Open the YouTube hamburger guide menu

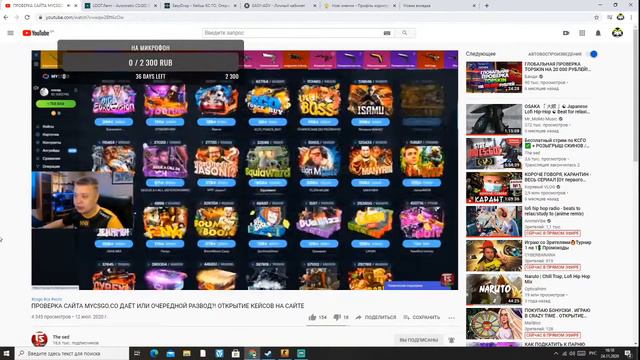click(11, 33)
